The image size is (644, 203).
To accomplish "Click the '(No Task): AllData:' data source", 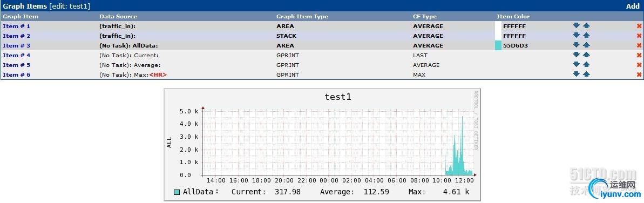I will [x=128, y=45].
